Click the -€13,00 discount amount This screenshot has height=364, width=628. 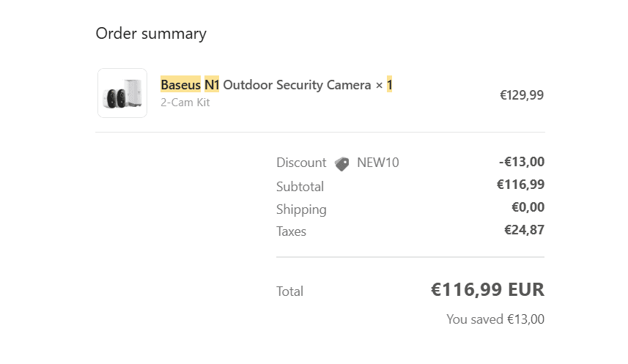coord(522,162)
